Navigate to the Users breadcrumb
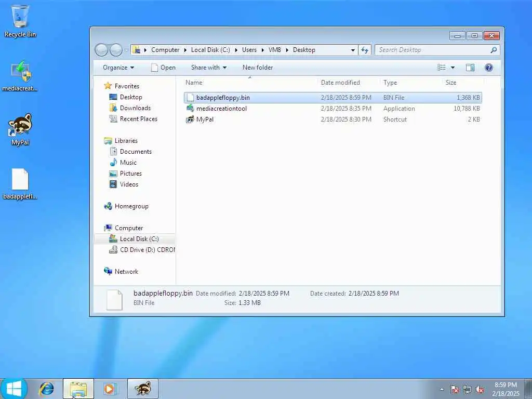Screen dimensions: 532x399 click(249, 50)
